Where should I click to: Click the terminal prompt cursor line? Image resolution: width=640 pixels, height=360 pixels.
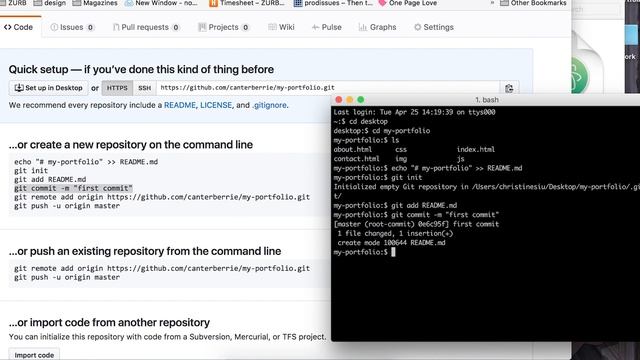click(x=364, y=252)
